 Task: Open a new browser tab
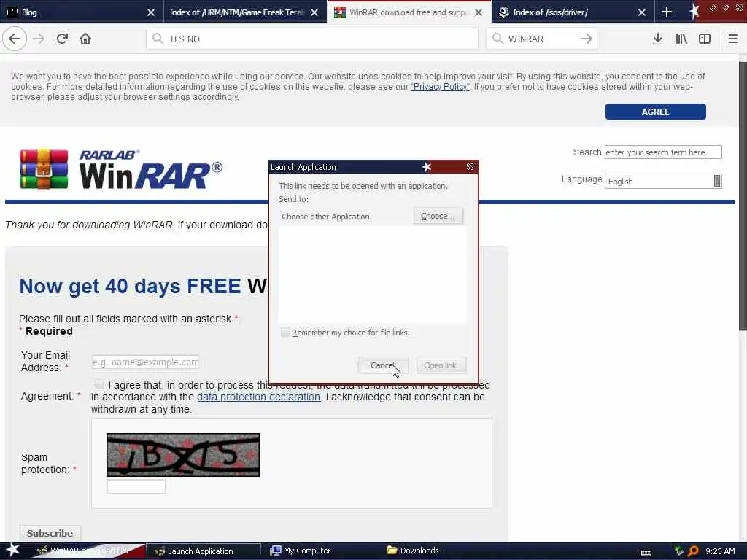pyautogui.click(x=667, y=12)
